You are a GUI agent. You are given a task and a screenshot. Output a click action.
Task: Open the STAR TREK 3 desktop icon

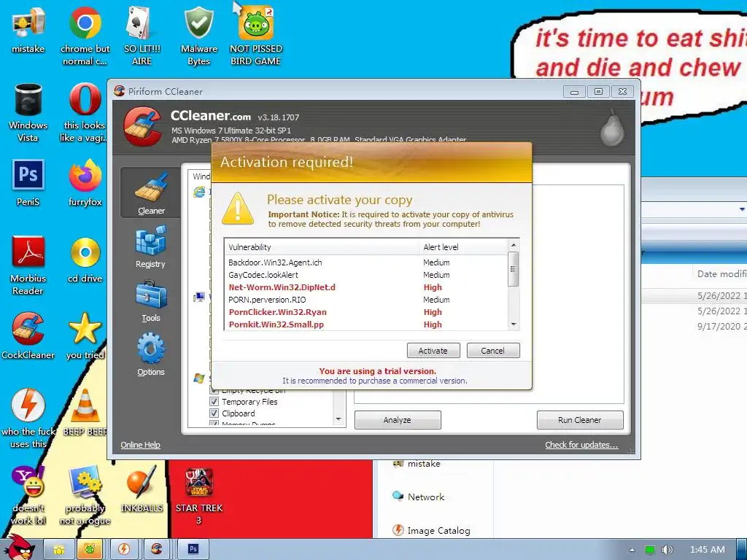coord(198,495)
